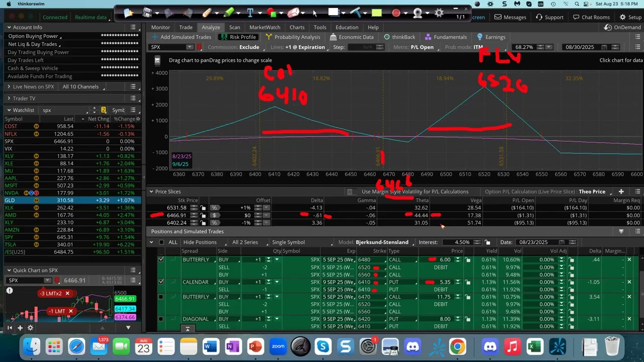Open the annotation toolbar settings gear

pyautogui.click(x=439, y=13)
